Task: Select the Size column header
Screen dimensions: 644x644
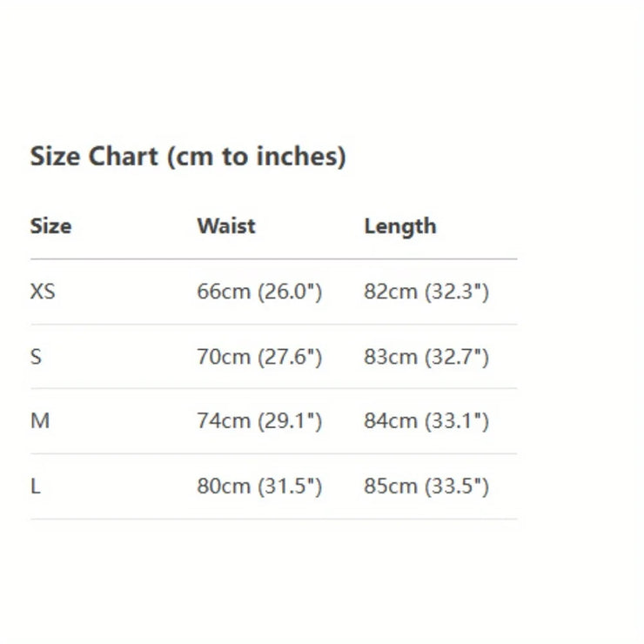Action: pos(50,226)
